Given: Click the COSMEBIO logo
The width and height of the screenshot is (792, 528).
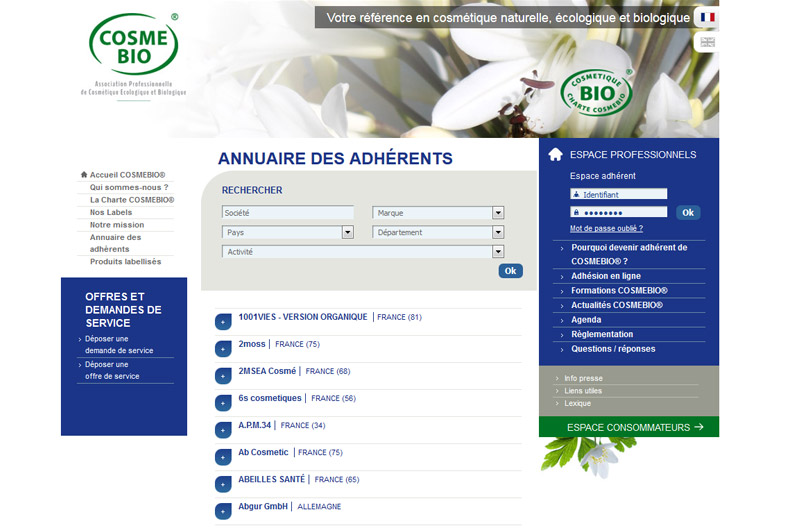Looking at the screenshot, I should tap(133, 44).
